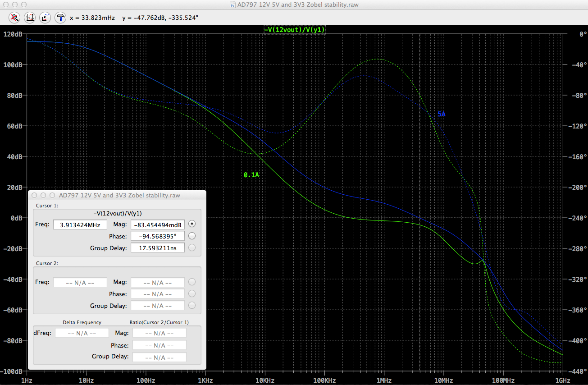The height and width of the screenshot is (385, 588).
Task: Click the Cursor 2 Group Delay field
Action: pyautogui.click(x=158, y=306)
